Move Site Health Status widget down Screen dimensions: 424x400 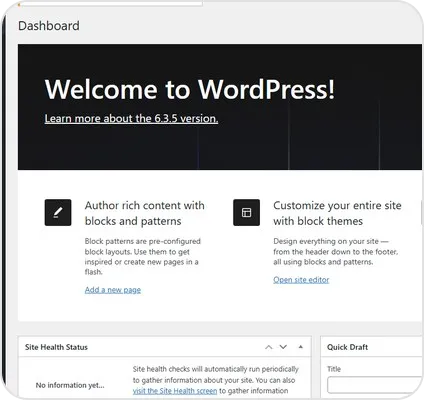click(x=283, y=347)
